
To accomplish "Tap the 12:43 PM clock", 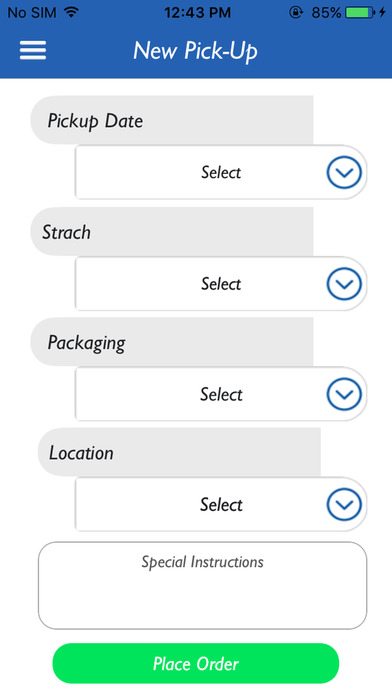I will [197, 12].
